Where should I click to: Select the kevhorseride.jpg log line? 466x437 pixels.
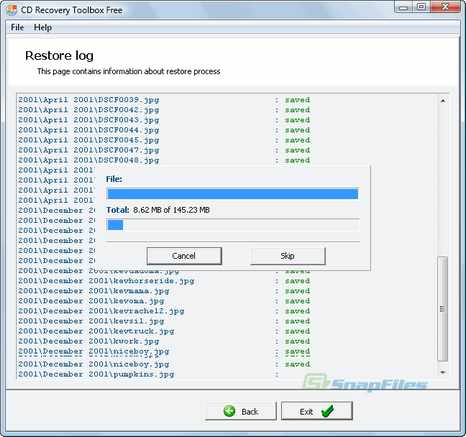pyautogui.click(x=164, y=281)
